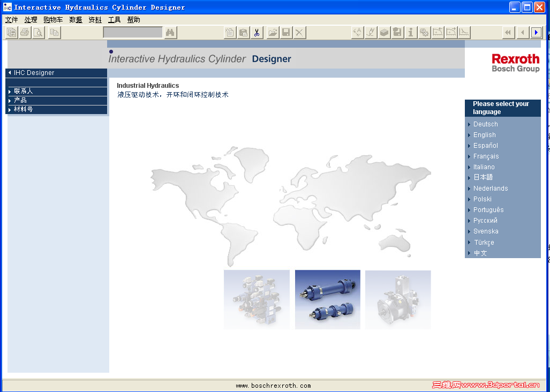550x392 pixels.
Task: Expand the 产品 sidebar item
Action: [x=56, y=100]
